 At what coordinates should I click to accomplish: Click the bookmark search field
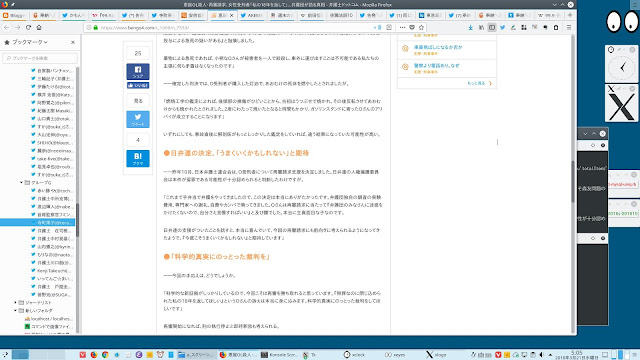click(40, 58)
